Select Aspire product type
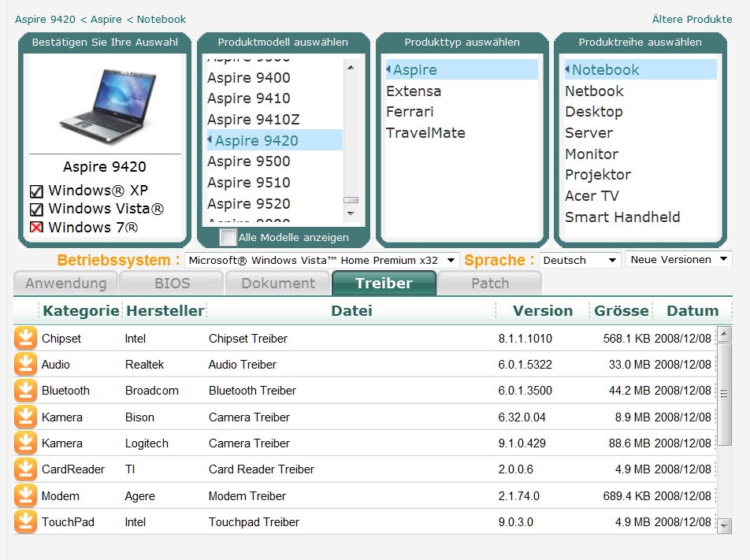750x560 pixels. (462, 70)
